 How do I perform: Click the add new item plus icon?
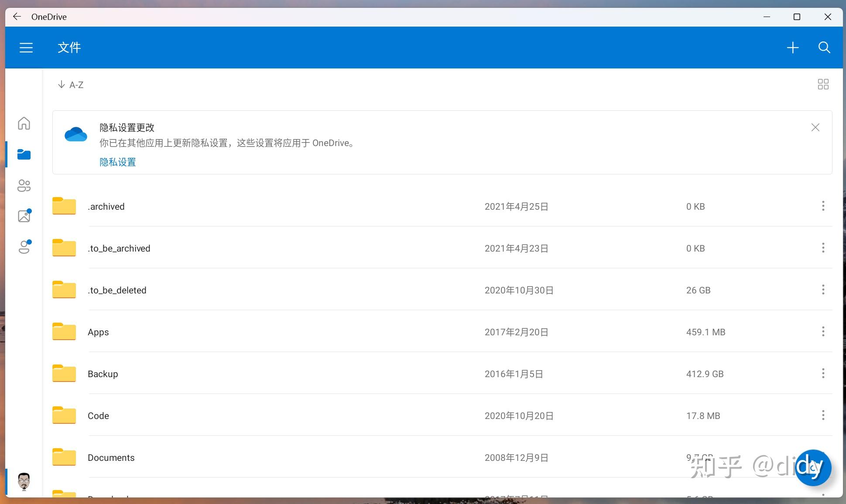point(793,48)
